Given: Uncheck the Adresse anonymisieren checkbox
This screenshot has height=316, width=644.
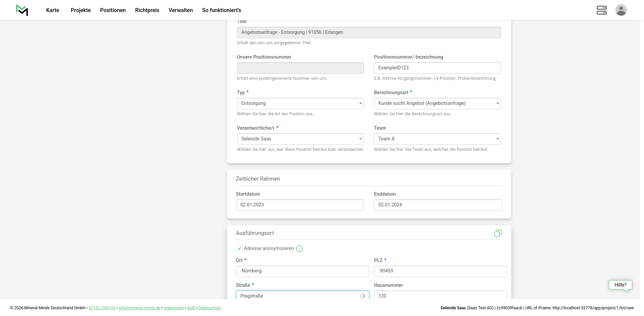Looking at the screenshot, I should pyautogui.click(x=239, y=249).
